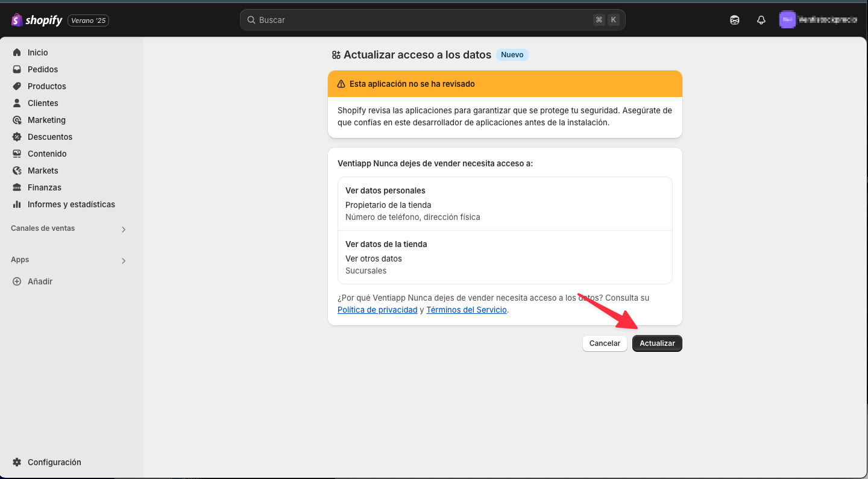Screen dimensions: 868x479
Task: Click the Ver datos personales heading
Action: (385, 190)
